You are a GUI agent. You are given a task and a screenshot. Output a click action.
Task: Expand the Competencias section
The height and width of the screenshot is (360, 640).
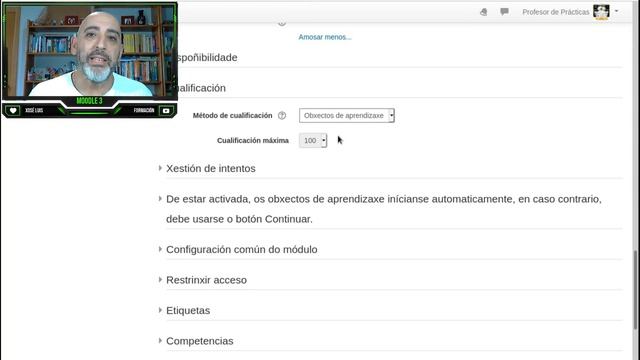[200, 341]
